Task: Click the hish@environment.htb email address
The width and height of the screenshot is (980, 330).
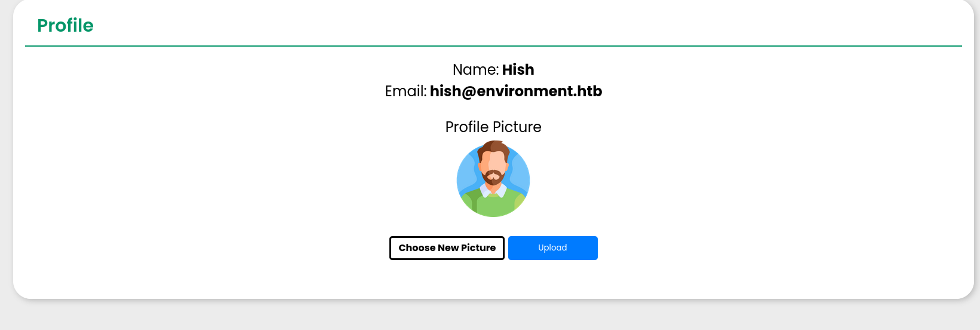Action: tap(516, 91)
